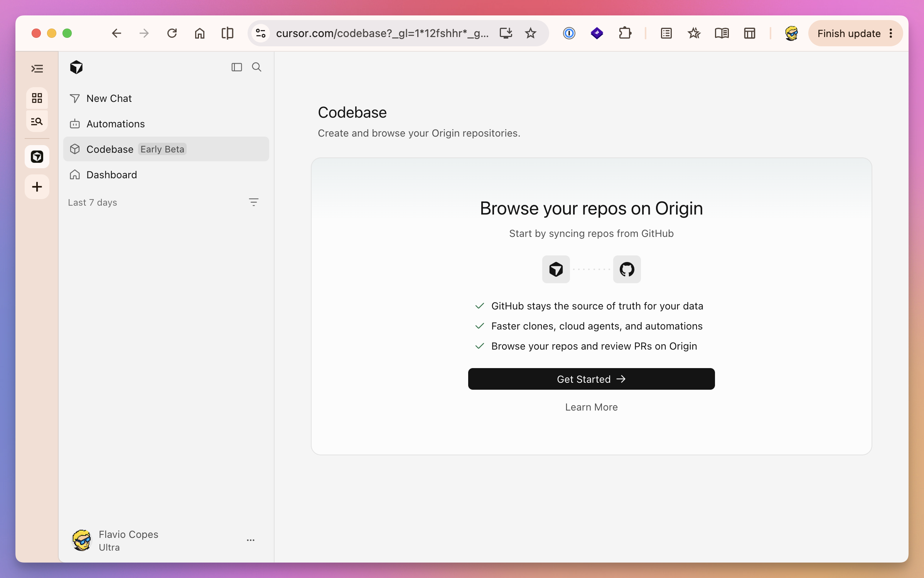
Task: Open the purple diamond extension
Action: [597, 34]
